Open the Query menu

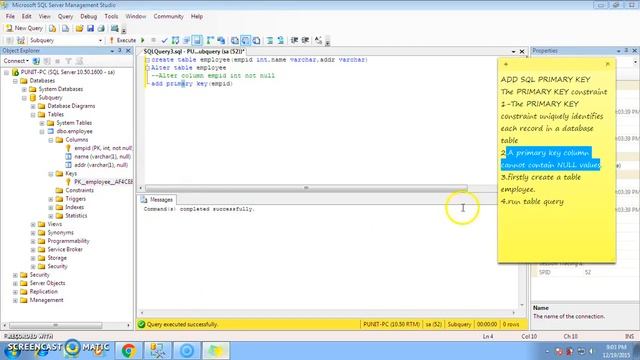tap(65, 16)
